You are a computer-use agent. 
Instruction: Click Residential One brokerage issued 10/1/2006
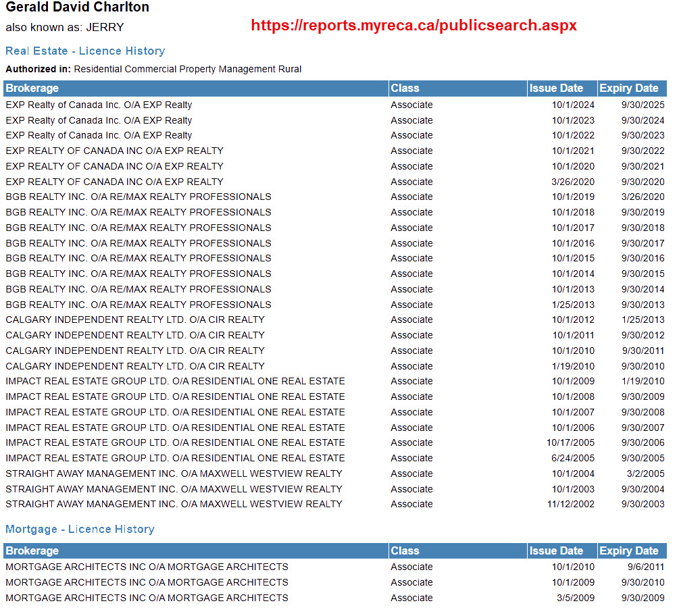click(x=176, y=428)
